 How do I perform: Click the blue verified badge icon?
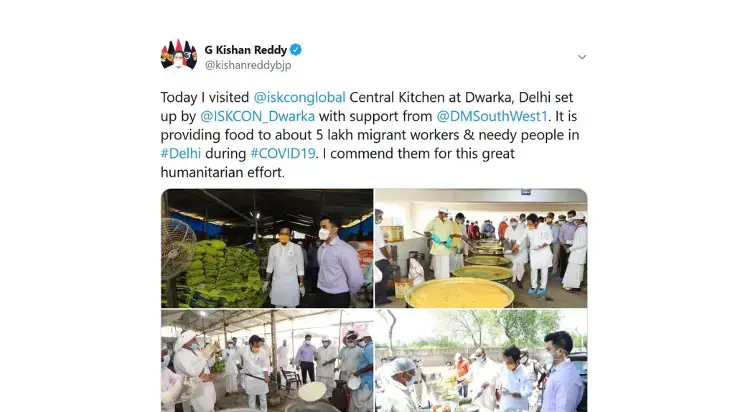pyautogui.click(x=296, y=49)
